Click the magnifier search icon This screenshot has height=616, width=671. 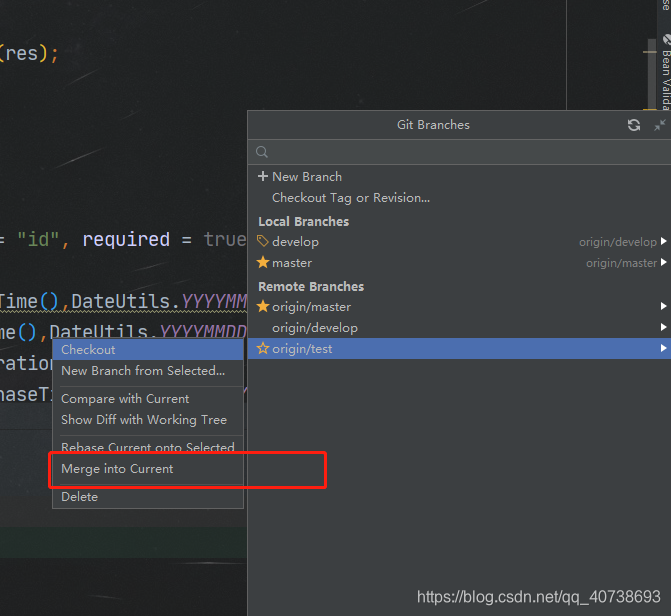coord(262,152)
